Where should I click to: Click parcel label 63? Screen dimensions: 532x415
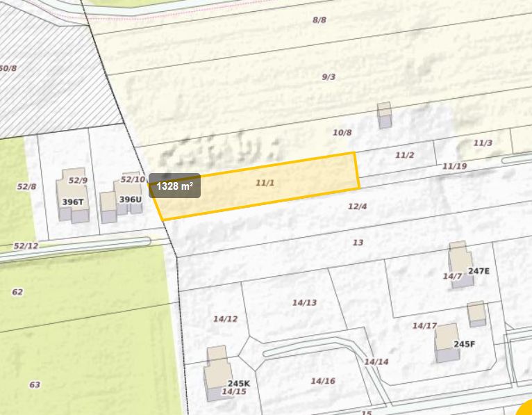tap(35, 385)
